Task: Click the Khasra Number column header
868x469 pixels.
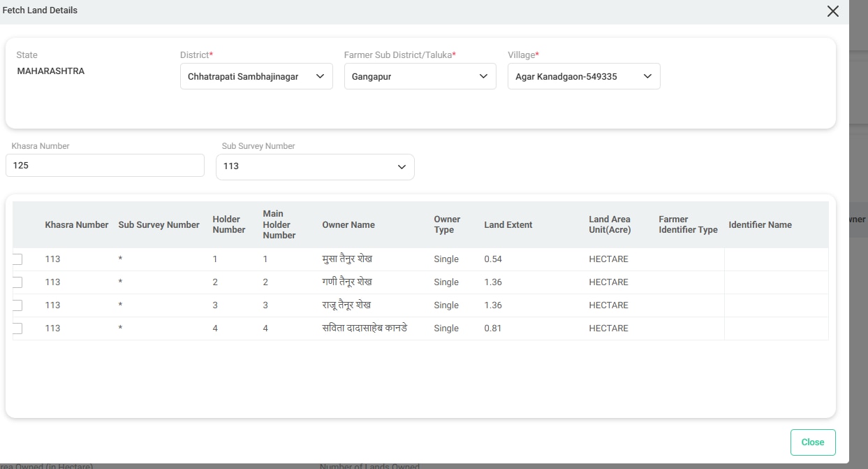Action: 77,225
